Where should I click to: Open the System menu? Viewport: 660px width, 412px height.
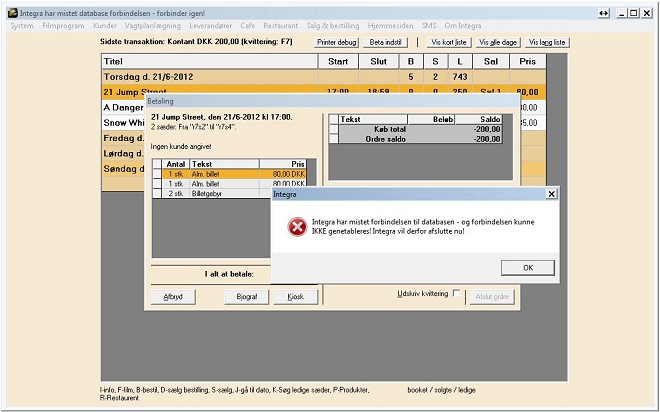(22, 26)
